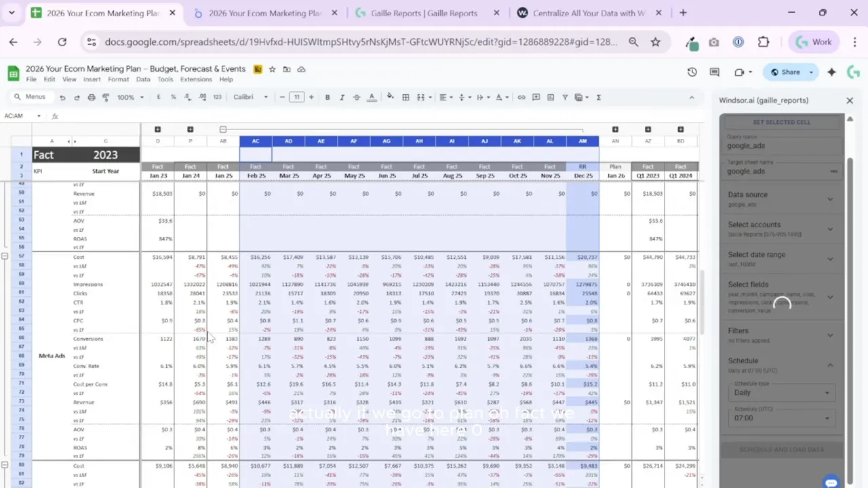
Task: Open the Data menu
Action: pos(142,79)
